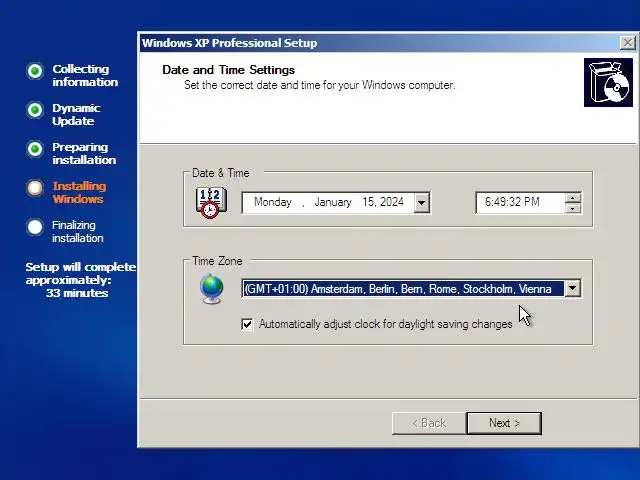Select the year 2024 in date field
Viewport: 640px width, 480px height.
click(391, 202)
